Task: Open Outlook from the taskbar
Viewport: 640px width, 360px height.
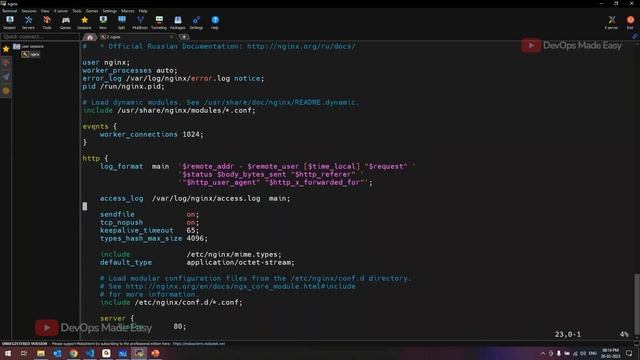Action: tap(57, 353)
